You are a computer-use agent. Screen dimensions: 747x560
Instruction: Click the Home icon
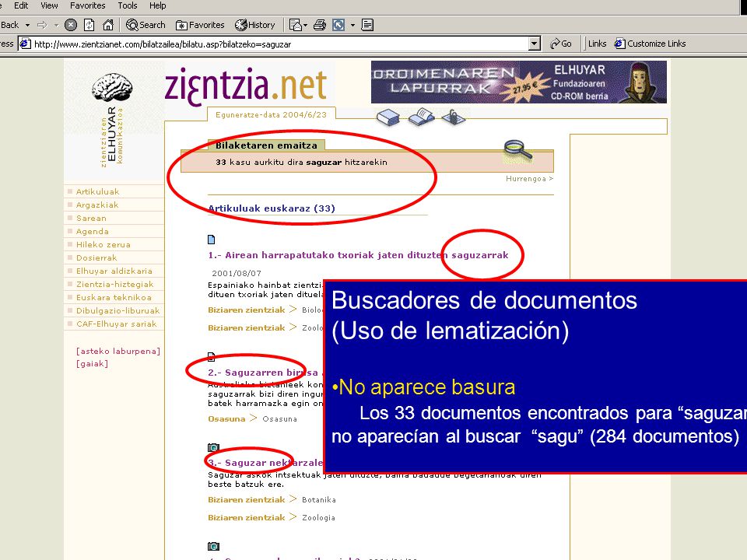coord(108,25)
